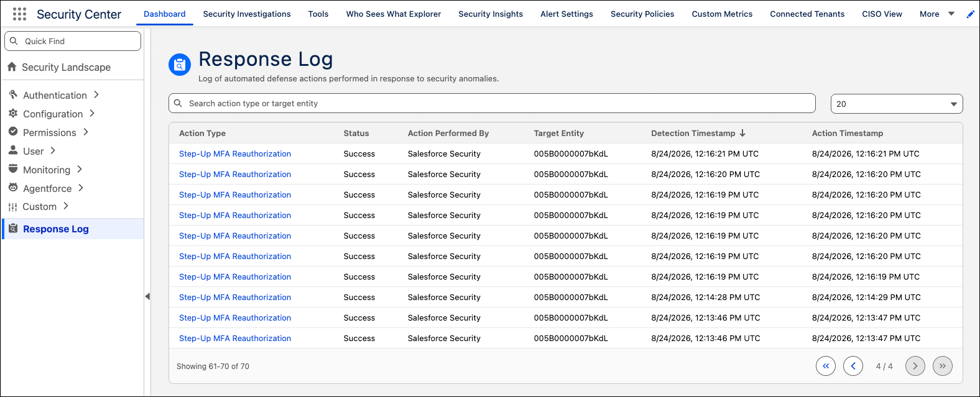Screen dimensions: 980x397
Task: Click the User person icon in sidebar
Action: pyautogui.click(x=13, y=150)
